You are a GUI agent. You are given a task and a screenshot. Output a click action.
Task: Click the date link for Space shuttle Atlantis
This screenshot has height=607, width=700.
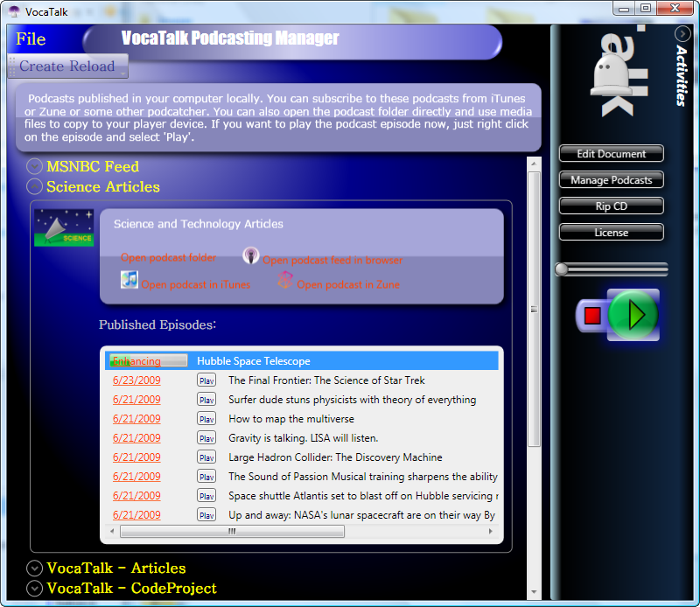tap(136, 495)
